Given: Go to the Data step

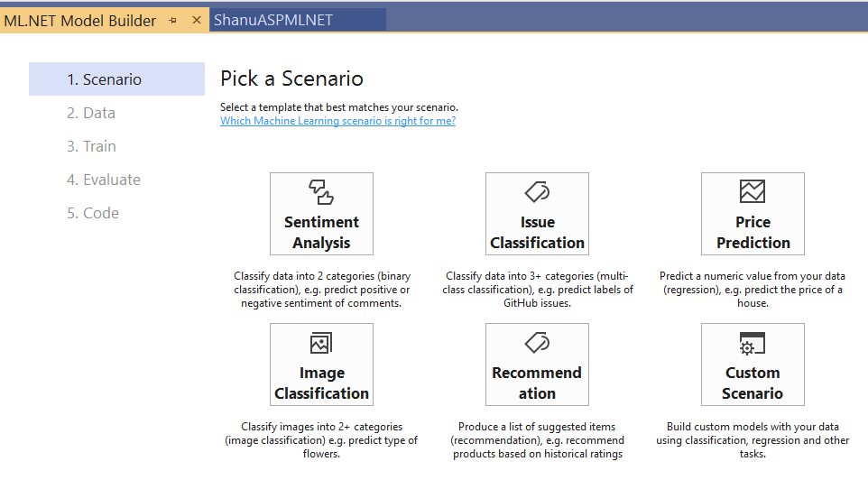Looking at the screenshot, I should tap(91, 113).
